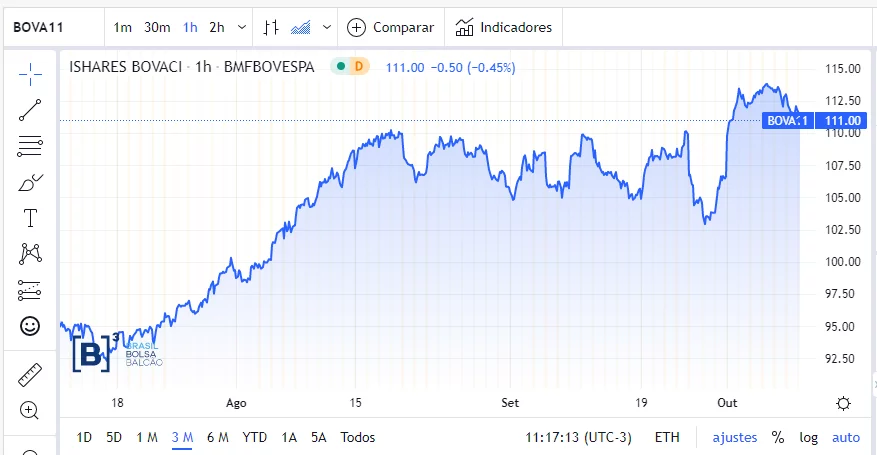Click the green market status dot
The height and width of the screenshot is (455, 877).
click(x=341, y=67)
